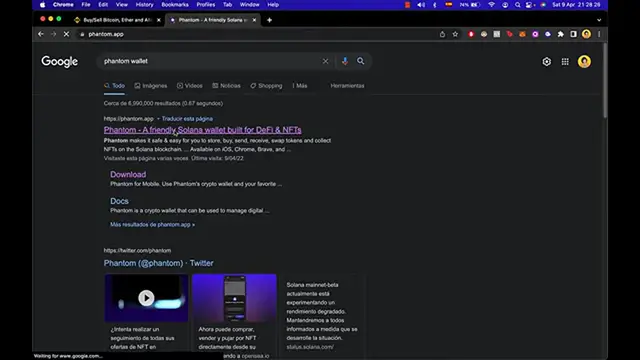Open Phantom friendly Solana wallet result
Screen dimensions: 640x360
[202, 130]
